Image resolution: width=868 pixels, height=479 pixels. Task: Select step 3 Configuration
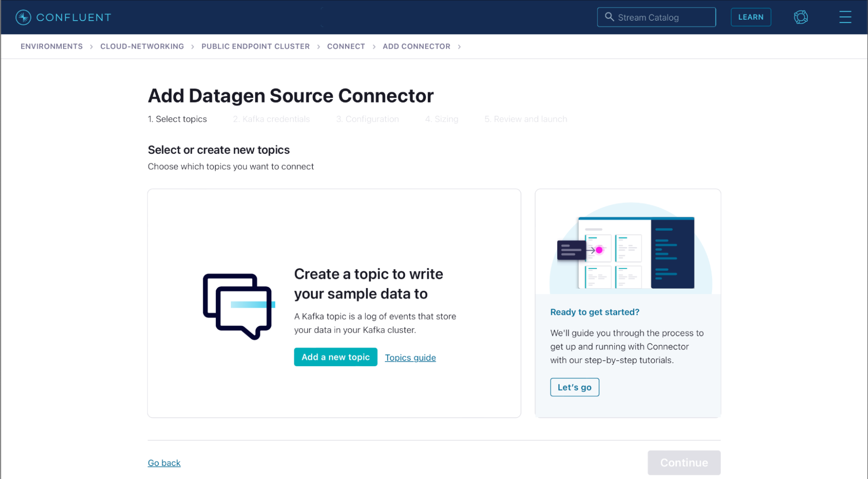[368, 119]
